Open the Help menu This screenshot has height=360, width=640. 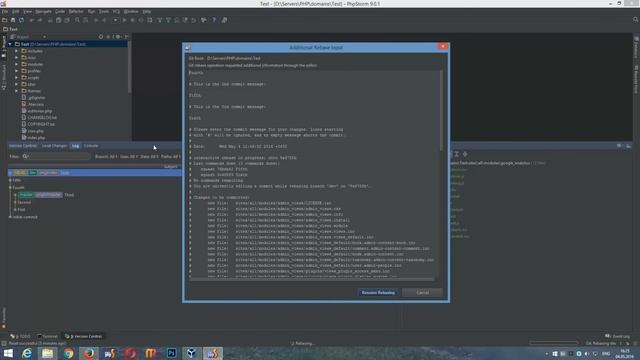147,11
